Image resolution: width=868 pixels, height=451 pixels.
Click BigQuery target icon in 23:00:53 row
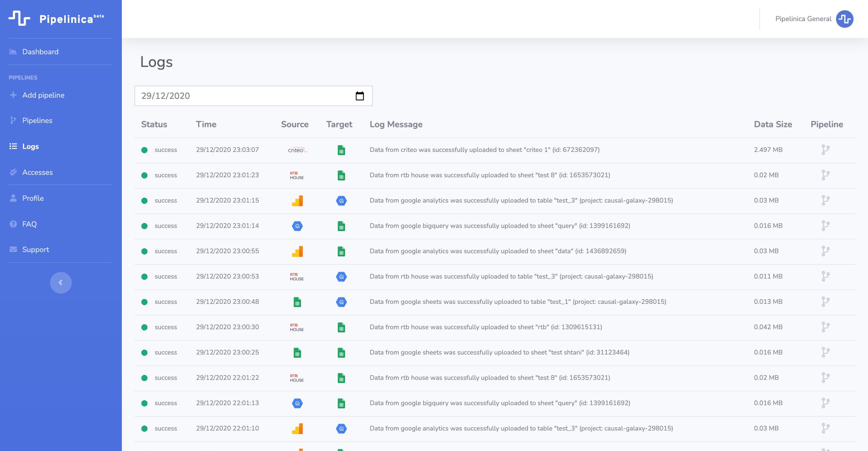341,276
